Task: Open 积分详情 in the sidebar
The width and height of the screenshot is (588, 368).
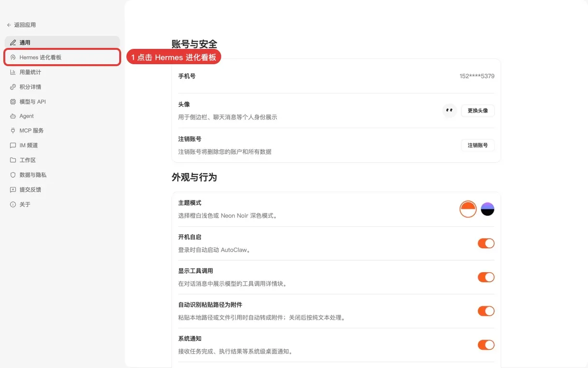Action: tap(62, 87)
